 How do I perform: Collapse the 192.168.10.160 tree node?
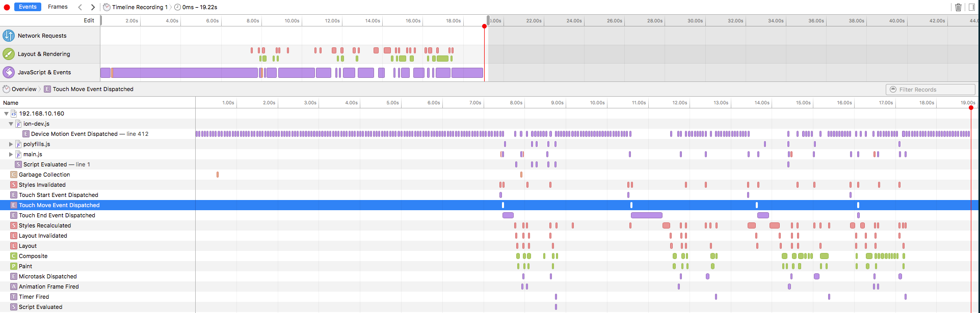[x=6, y=113]
